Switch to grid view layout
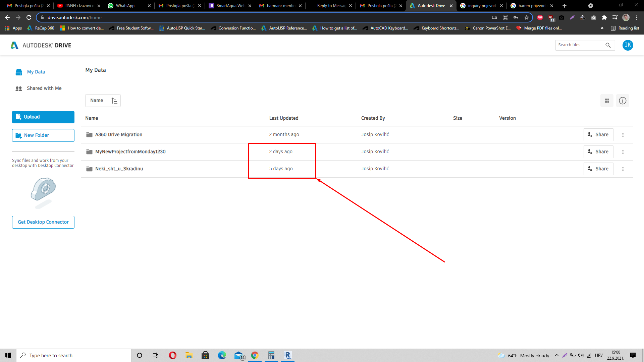The height and width of the screenshot is (362, 644). [607, 101]
